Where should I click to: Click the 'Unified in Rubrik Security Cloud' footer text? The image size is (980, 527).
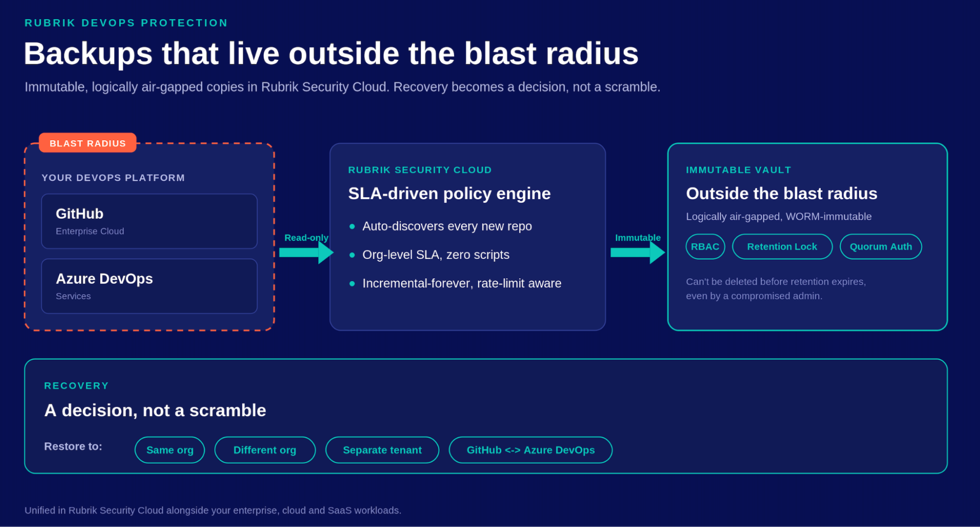(x=213, y=510)
